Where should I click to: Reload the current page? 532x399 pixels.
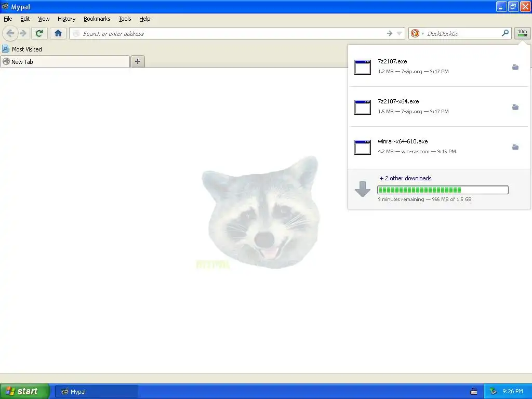(39, 33)
